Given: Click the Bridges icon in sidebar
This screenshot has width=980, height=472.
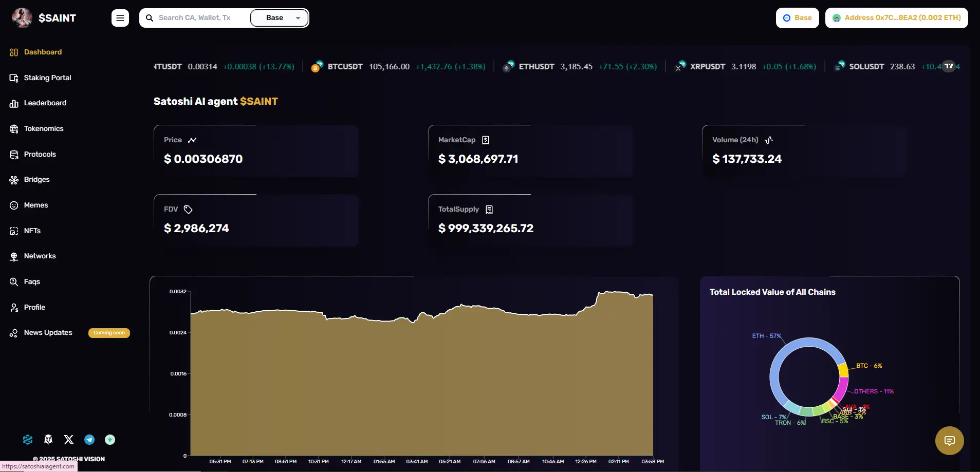Looking at the screenshot, I should point(14,180).
